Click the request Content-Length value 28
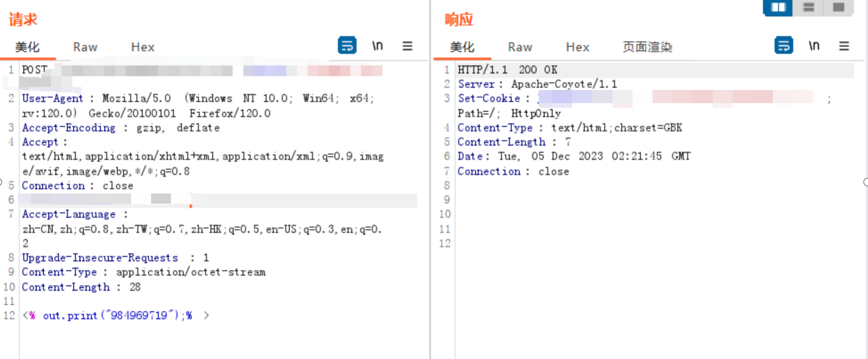The width and height of the screenshot is (868, 359). pos(135,287)
